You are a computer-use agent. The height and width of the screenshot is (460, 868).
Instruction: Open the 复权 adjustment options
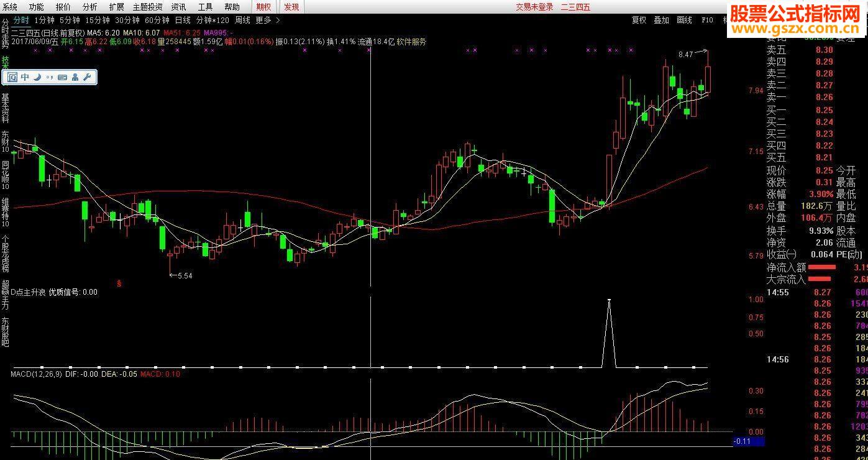(x=639, y=20)
